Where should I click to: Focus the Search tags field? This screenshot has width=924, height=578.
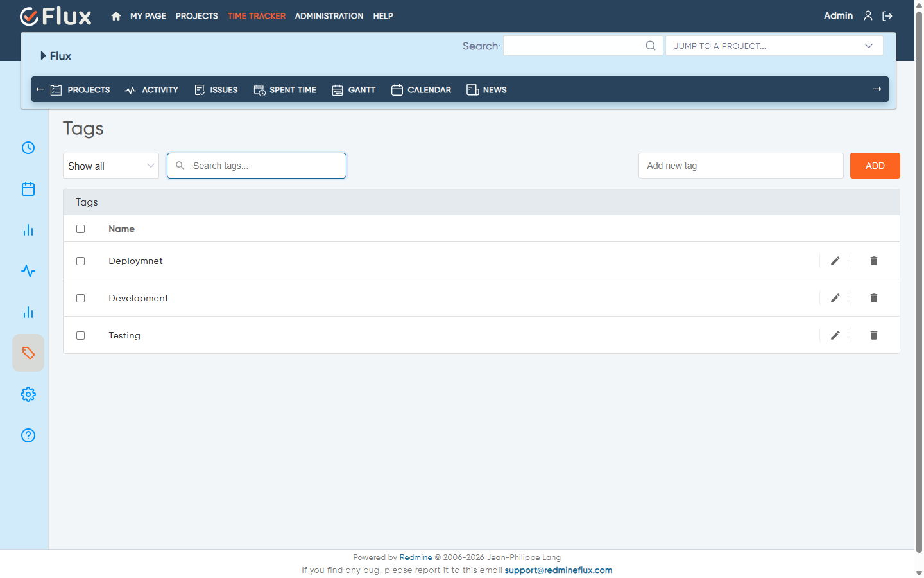pos(257,166)
